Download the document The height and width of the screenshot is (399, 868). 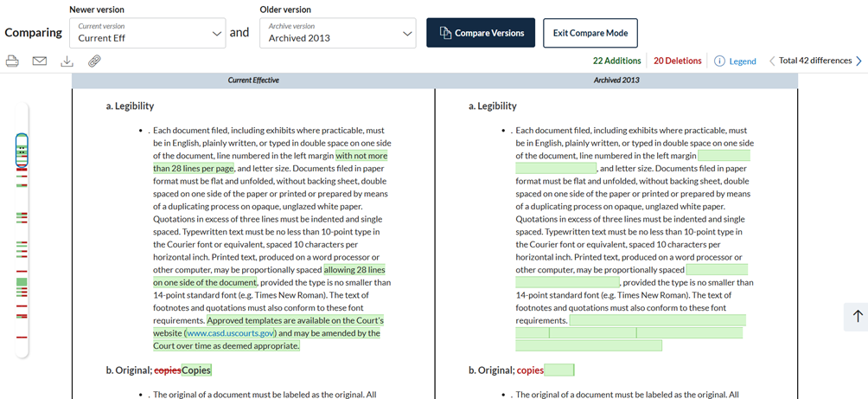[x=67, y=61]
